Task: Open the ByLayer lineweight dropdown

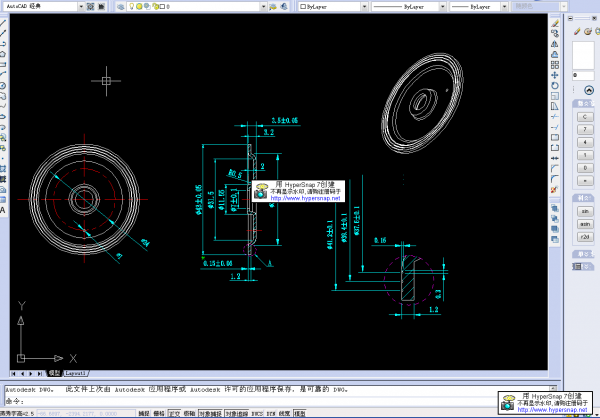Action: (504, 7)
